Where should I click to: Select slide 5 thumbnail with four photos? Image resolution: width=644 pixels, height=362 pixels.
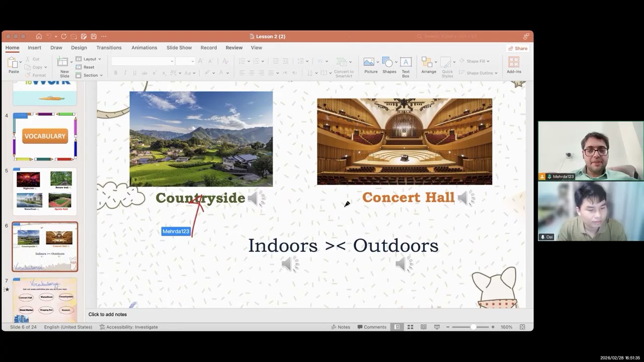[x=45, y=192]
